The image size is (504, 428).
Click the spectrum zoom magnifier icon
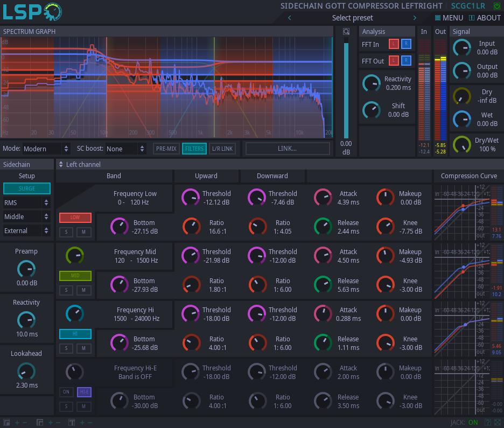[x=346, y=31]
